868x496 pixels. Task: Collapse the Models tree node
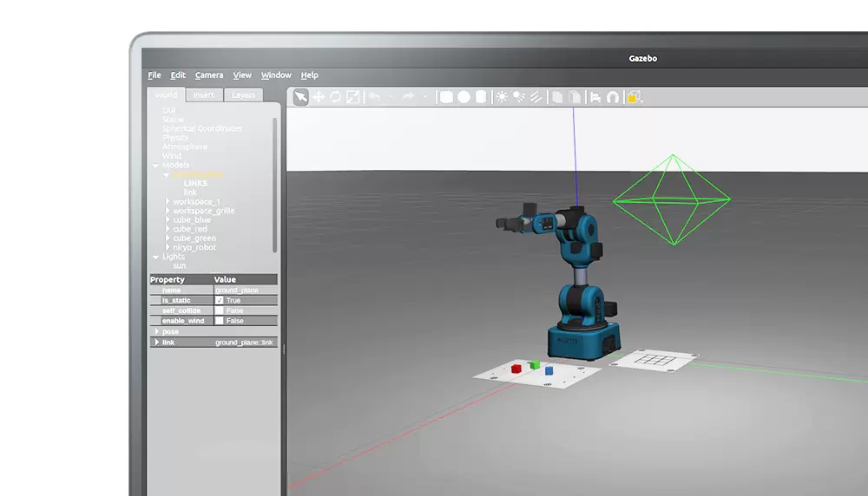point(155,166)
